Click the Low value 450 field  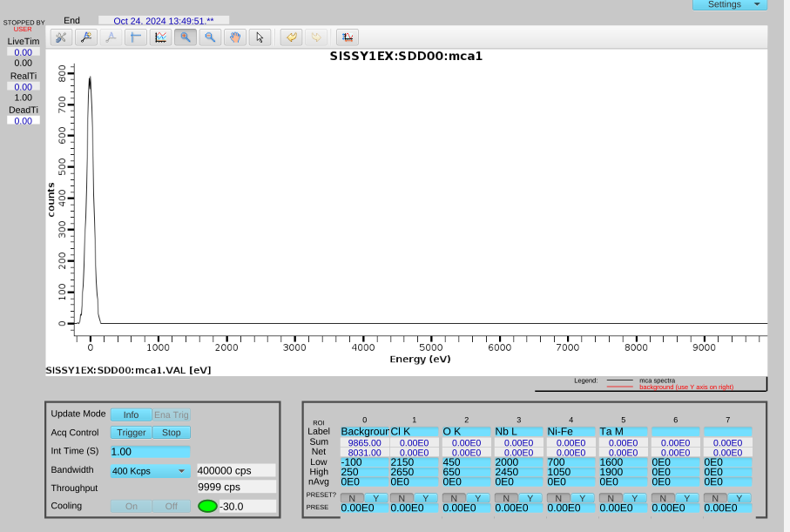(x=467, y=462)
